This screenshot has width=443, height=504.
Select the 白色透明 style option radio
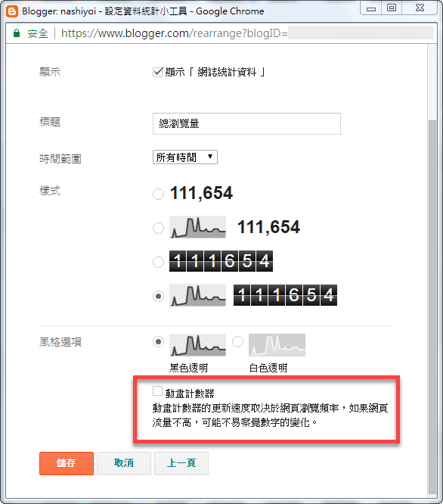coord(237,342)
